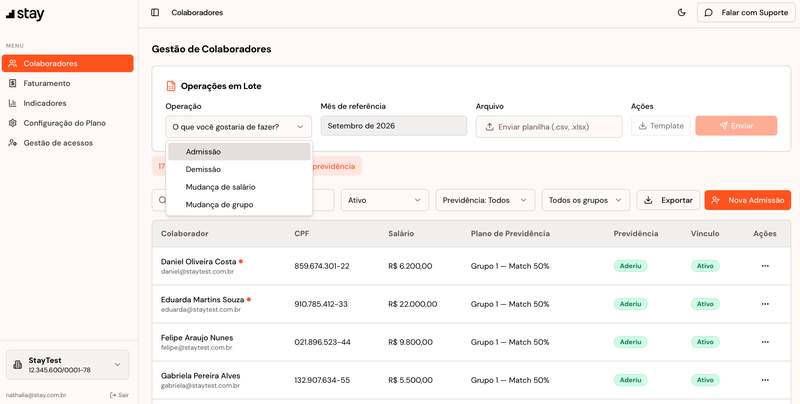Collapse the Operação dropdown
The width and height of the screenshot is (800, 404).
238,127
